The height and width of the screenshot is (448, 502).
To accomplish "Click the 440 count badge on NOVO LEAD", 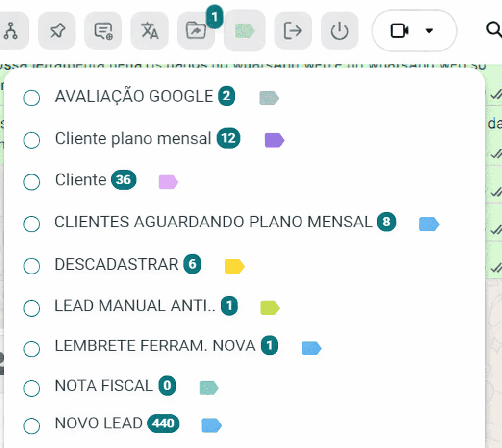I will tap(163, 423).
